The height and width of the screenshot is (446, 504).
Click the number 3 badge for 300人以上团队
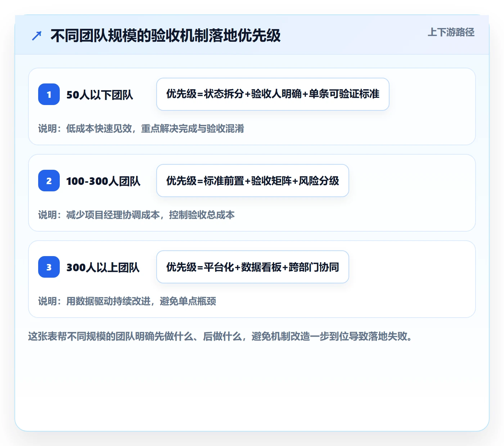[x=49, y=267]
